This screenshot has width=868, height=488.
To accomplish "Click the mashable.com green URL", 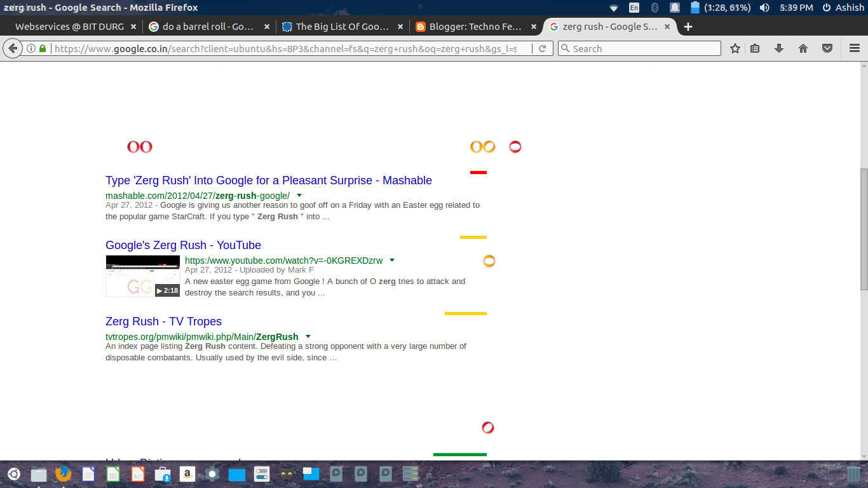I will 198,196.
